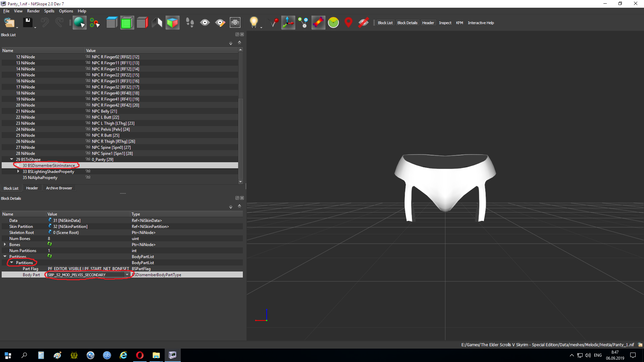Open the Body Part dropdown arrow
The height and width of the screenshot is (362, 644).
point(127,275)
